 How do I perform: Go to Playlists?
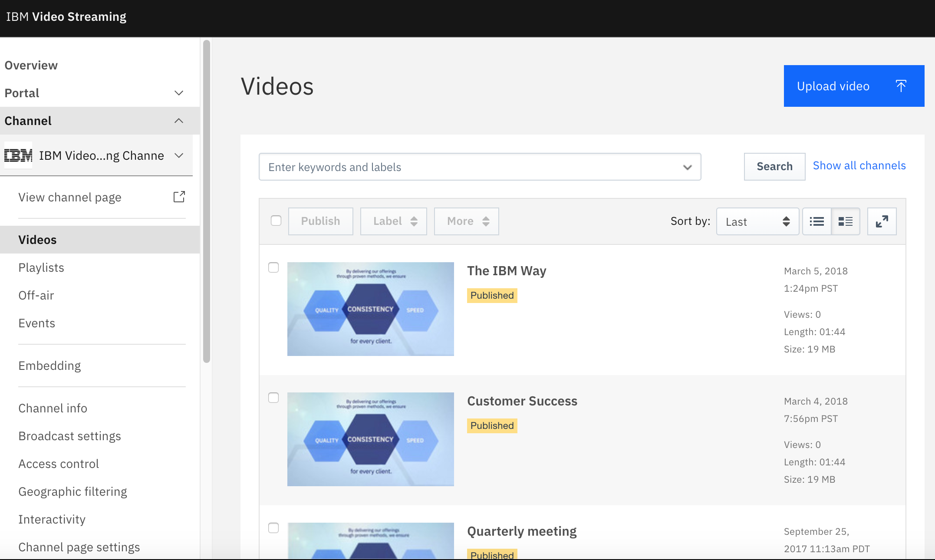[41, 267]
